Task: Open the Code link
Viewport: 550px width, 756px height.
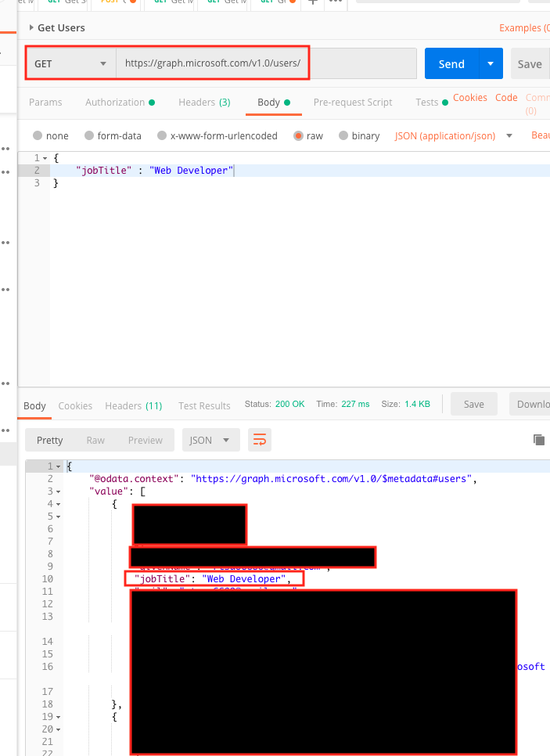Action: (x=506, y=97)
